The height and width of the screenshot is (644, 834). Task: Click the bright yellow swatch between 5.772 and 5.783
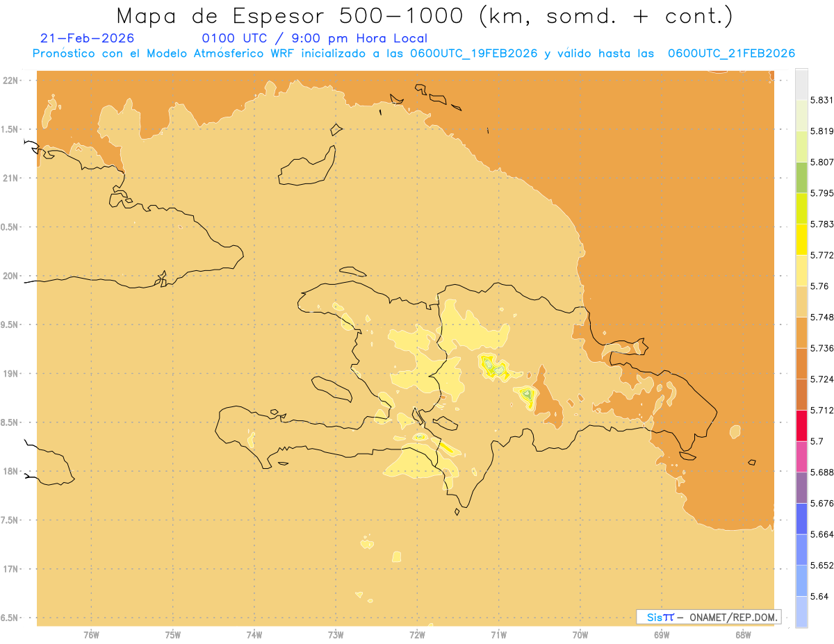point(801,239)
